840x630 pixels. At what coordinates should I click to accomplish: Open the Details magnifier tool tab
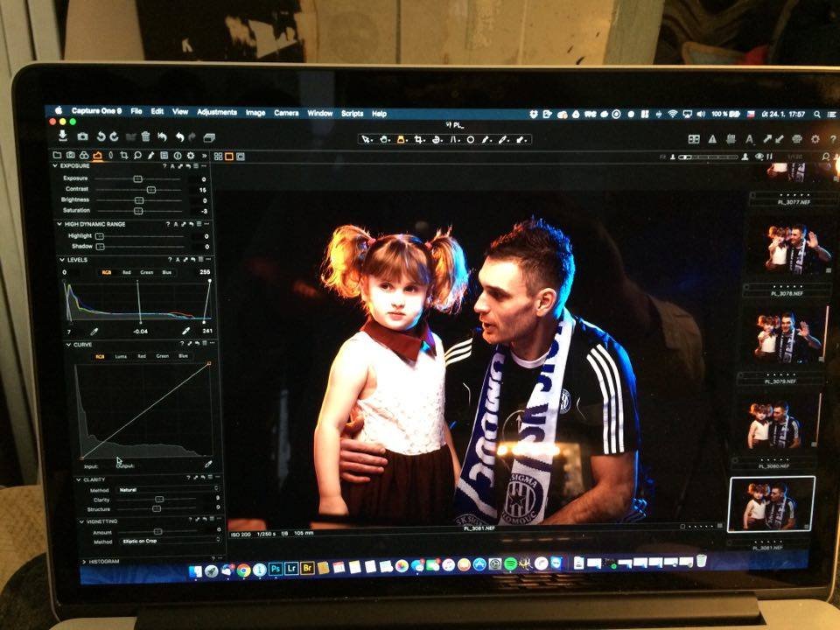[137, 156]
